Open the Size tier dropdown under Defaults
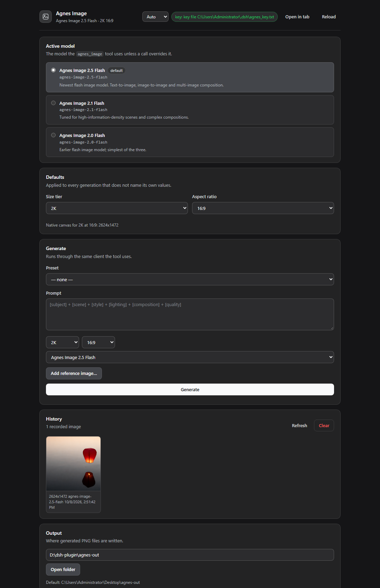 point(117,208)
